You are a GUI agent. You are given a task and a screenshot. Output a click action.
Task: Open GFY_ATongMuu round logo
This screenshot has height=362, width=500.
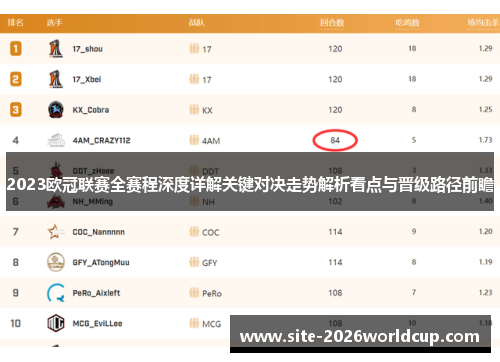(x=56, y=262)
